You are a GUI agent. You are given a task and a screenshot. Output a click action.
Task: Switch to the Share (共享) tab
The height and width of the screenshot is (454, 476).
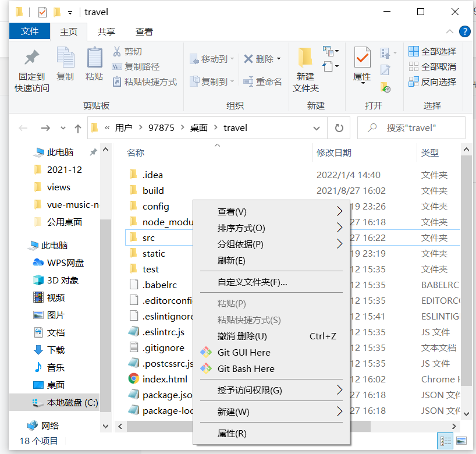(106, 31)
